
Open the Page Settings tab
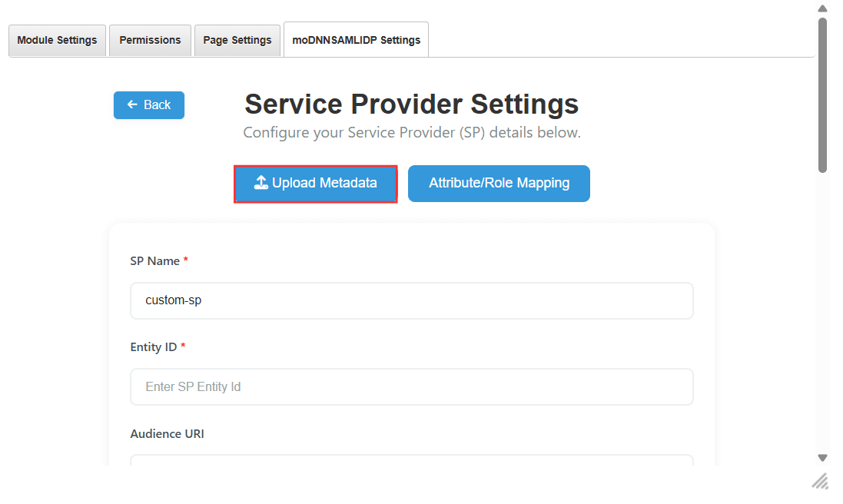point(237,40)
